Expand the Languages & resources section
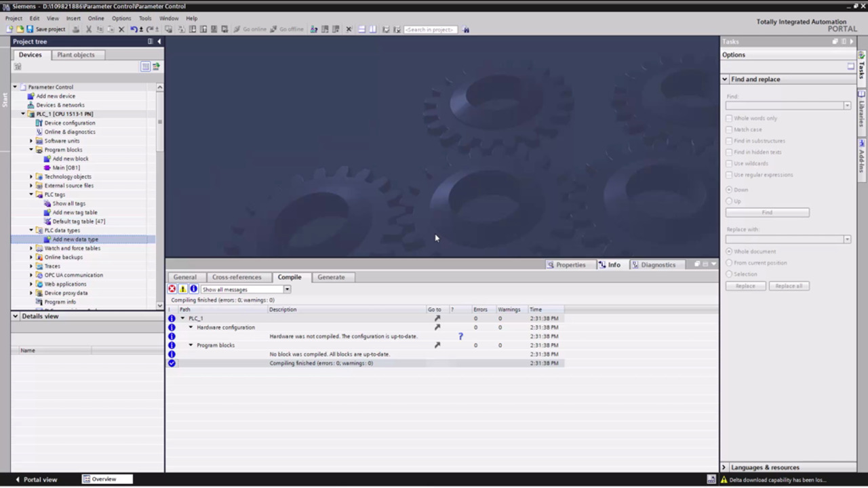 point(724,468)
